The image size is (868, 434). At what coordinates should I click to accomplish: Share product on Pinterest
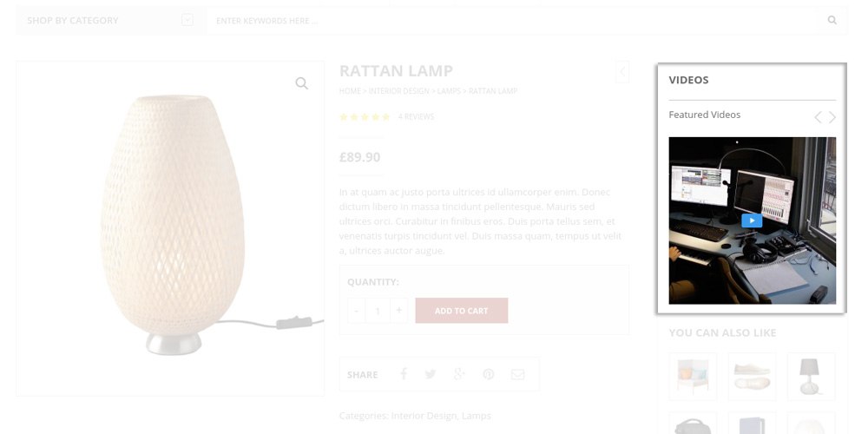click(489, 374)
